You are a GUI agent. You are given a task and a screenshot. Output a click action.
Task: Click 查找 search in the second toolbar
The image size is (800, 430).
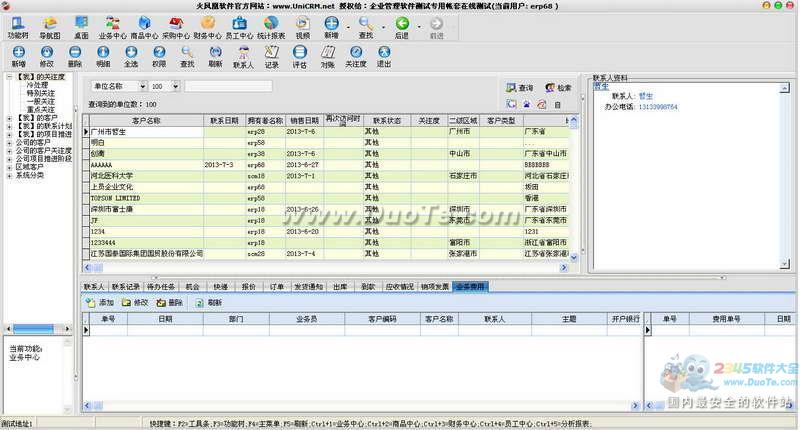coord(187,57)
